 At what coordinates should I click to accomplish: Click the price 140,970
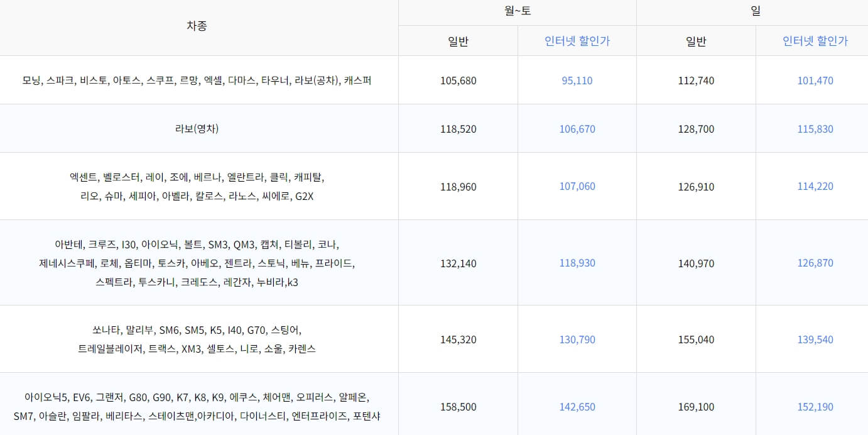pos(696,263)
